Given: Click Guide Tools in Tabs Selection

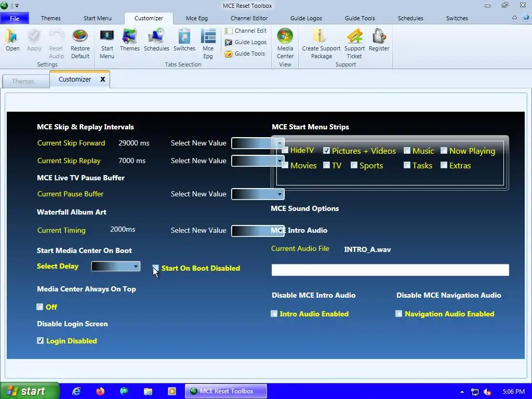Looking at the screenshot, I should (245, 54).
